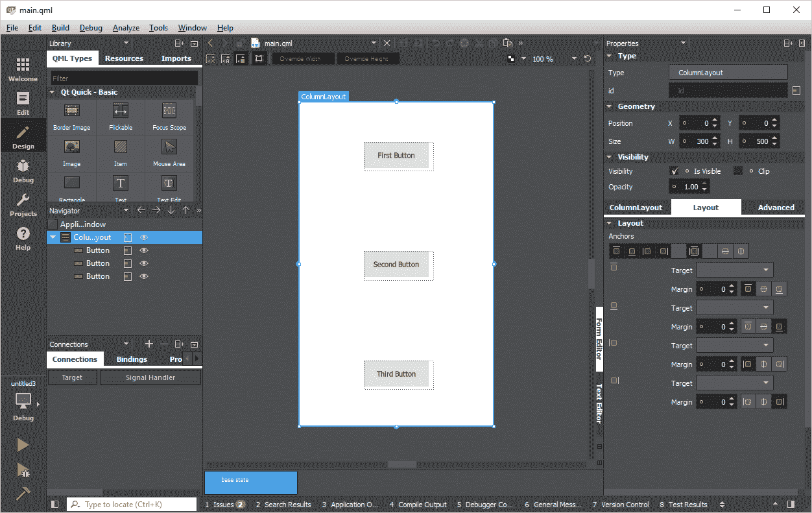Viewport: 812px width, 513px height.
Task: Click the Build hammer icon
Action: 23,493
